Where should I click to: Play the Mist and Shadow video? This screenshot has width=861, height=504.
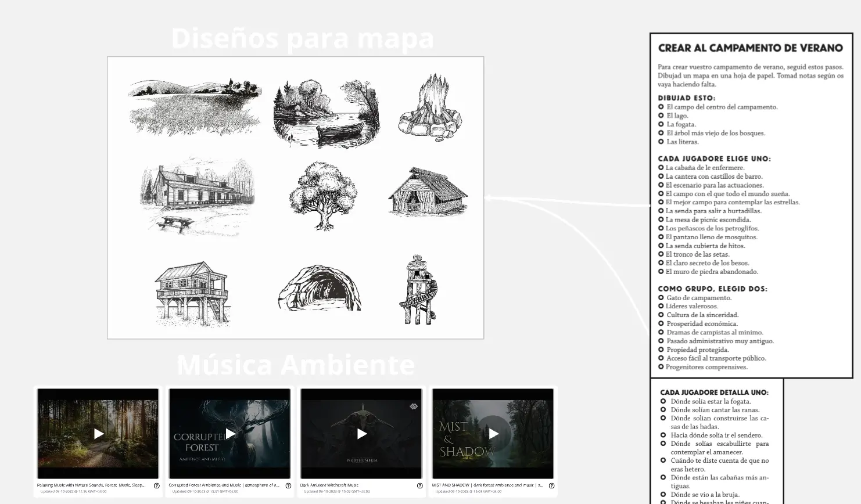(493, 434)
